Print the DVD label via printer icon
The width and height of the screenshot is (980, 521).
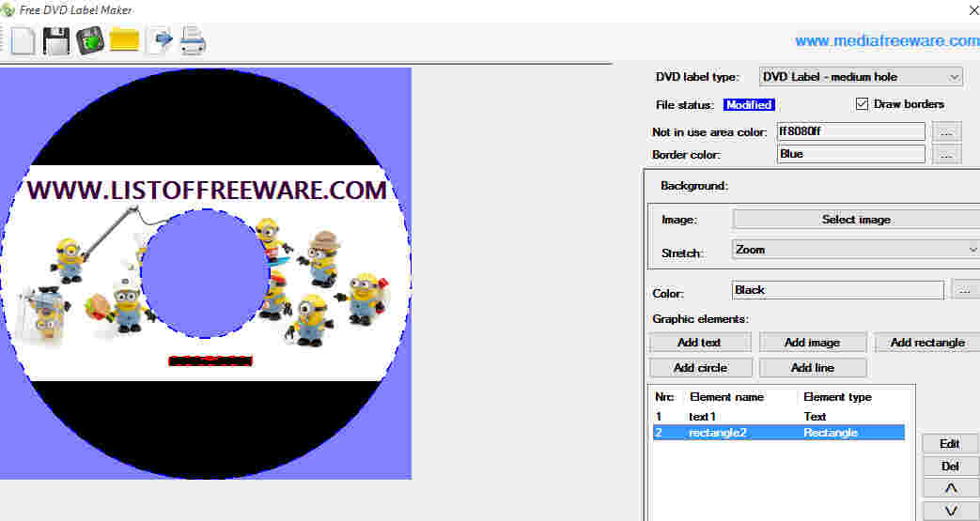pos(193,41)
